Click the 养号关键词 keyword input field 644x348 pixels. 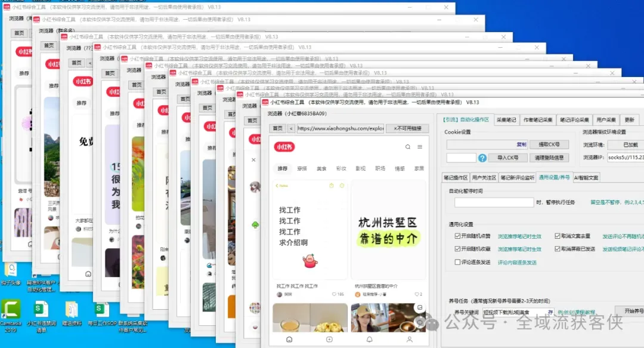pyautogui.click(x=516, y=312)
